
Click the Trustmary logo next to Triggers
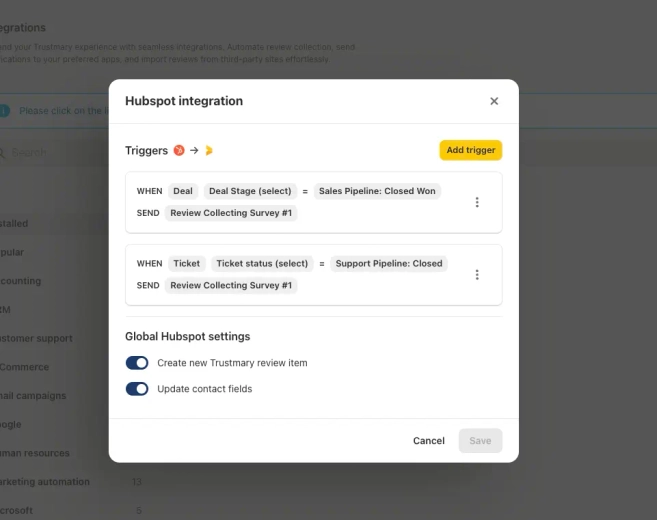point(209,150)
